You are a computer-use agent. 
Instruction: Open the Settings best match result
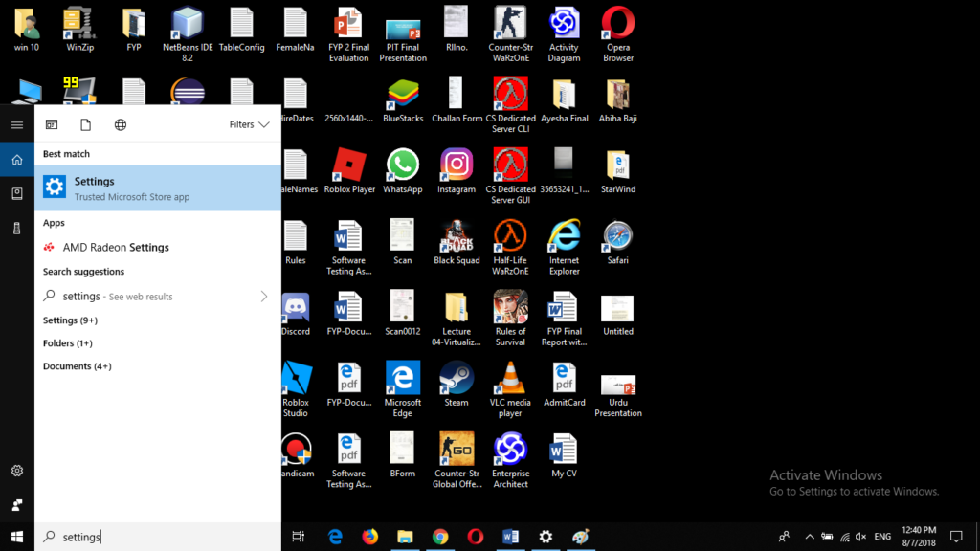click(158, 188)
